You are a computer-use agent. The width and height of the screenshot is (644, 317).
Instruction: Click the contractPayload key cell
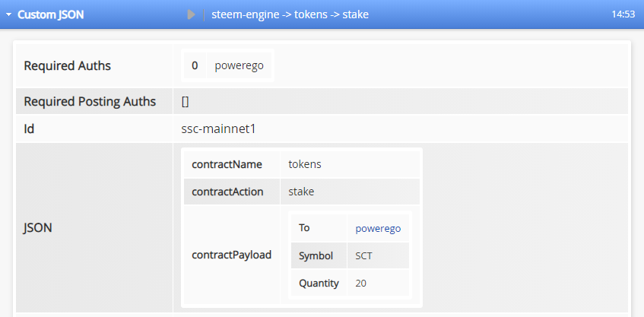coord(232,255)
